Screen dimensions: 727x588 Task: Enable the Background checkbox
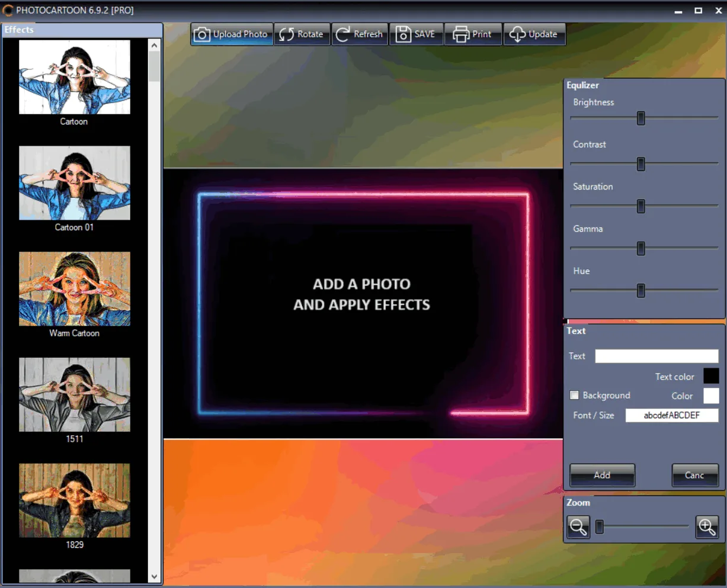[574, 395]
